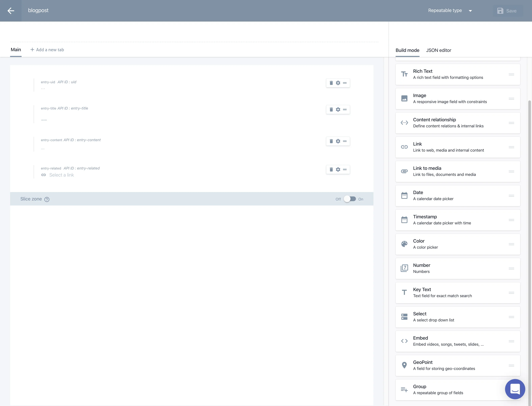Click the Color palette field icon
The width and height of the screenshot is (532, 406).
tap(404, 244)
